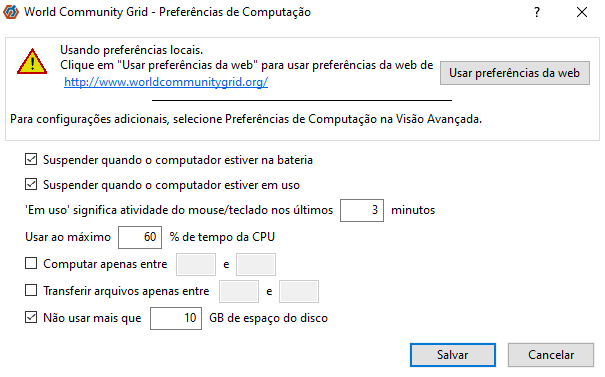Click the World Community Grid title bar icon
The image size is (605, 377).
(11, 12)
